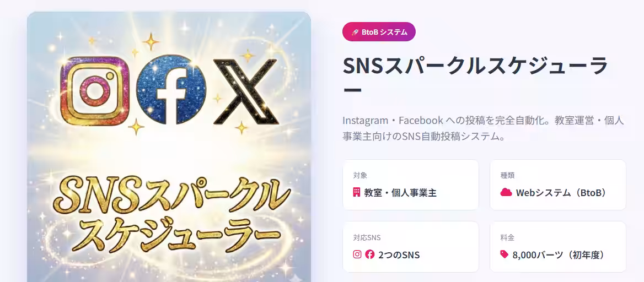Click the cloud icon beside Webシステム
The image size is (644, 282).
pyautogui.click(x=506, y=192)
